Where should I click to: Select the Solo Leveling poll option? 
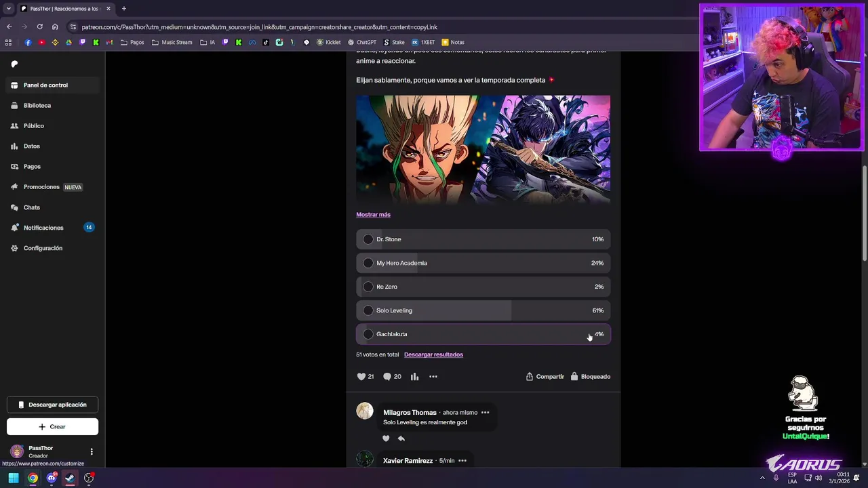483,310
